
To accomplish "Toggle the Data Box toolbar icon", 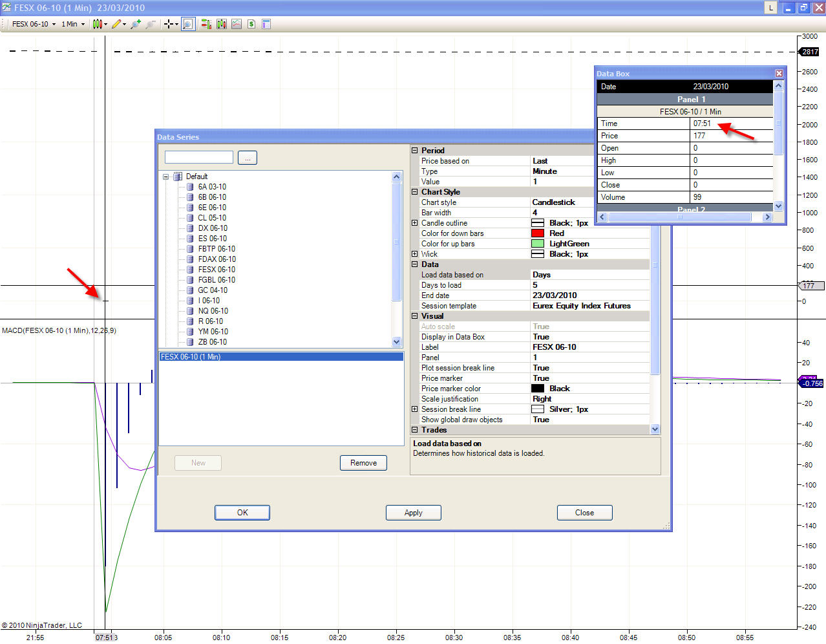I will pyautogui.click(x=187, y=24).
